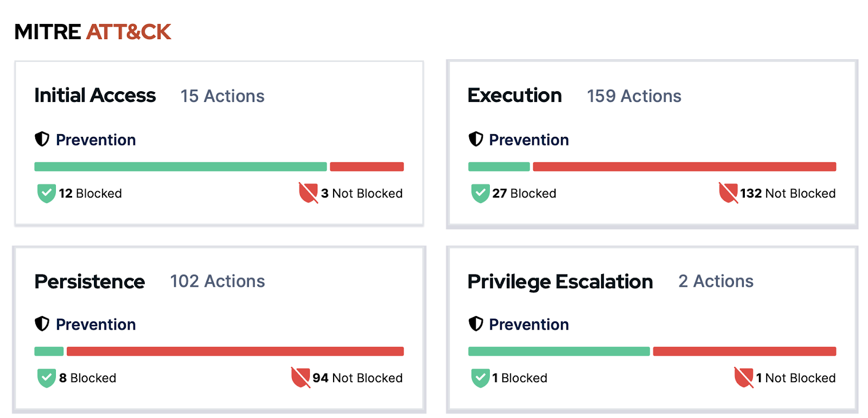Image resolution: width=868 pixels, height=418 pixels.
Task: Click red not-blocked shield icon beside 94 Not Blocked
Action: (301, 377)
